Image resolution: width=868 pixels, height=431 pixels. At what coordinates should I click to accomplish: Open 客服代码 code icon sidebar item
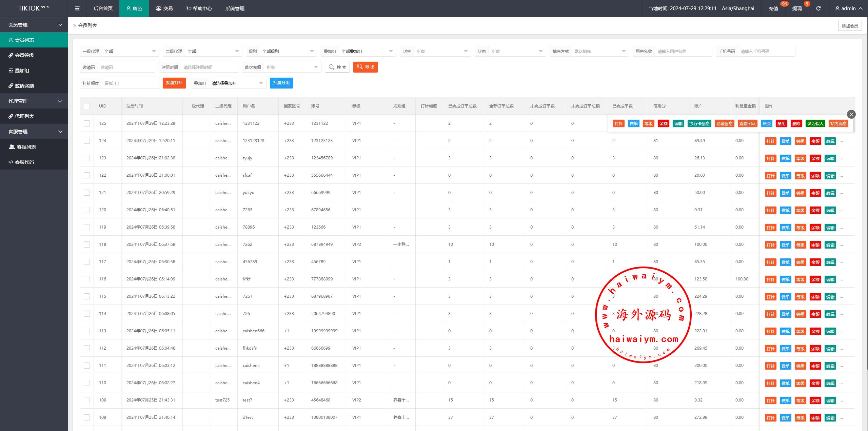point(24,162)
